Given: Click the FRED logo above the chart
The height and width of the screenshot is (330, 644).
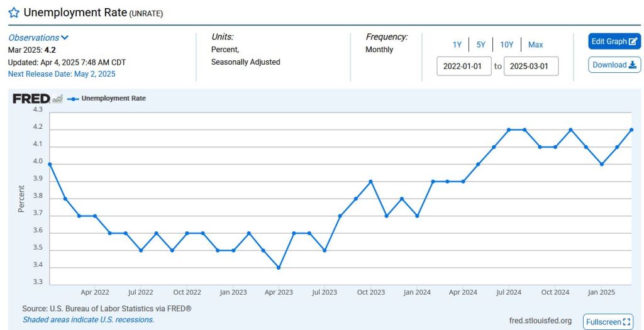Looking at the screenshot, I should 32,99.
